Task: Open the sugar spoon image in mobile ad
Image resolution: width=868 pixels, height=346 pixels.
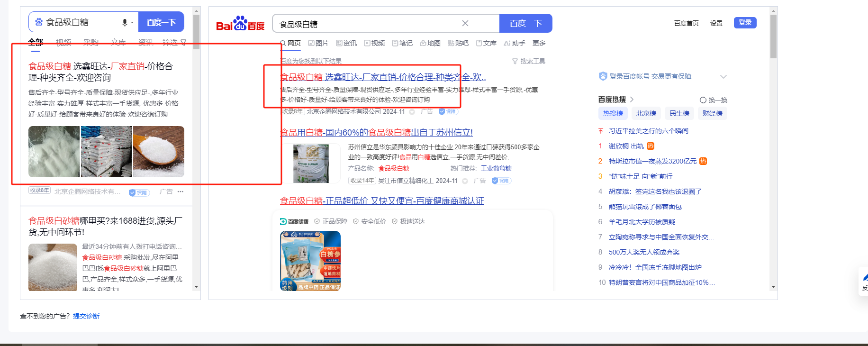Action: (x=159, y=152)
